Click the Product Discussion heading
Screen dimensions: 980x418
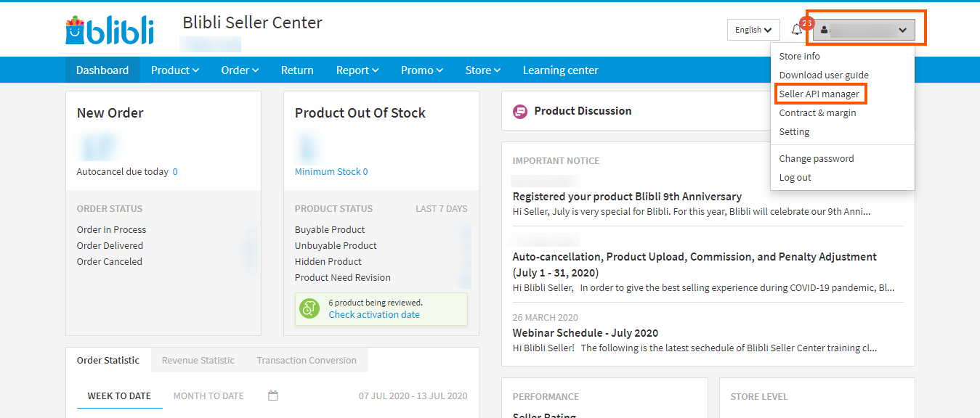point(583,111)
